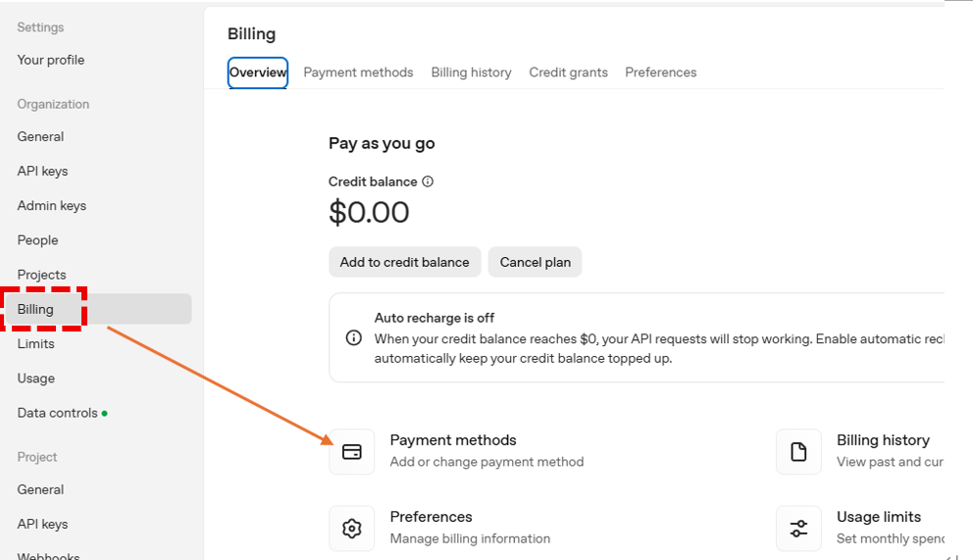
Task: Go to the Preferences tab
Action: pos(660,73)
